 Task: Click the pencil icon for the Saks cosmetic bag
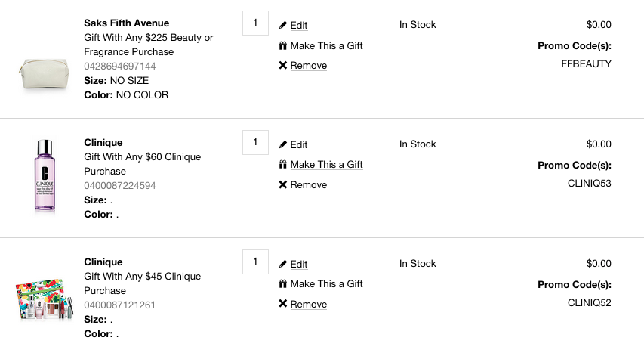pos(282,25)
